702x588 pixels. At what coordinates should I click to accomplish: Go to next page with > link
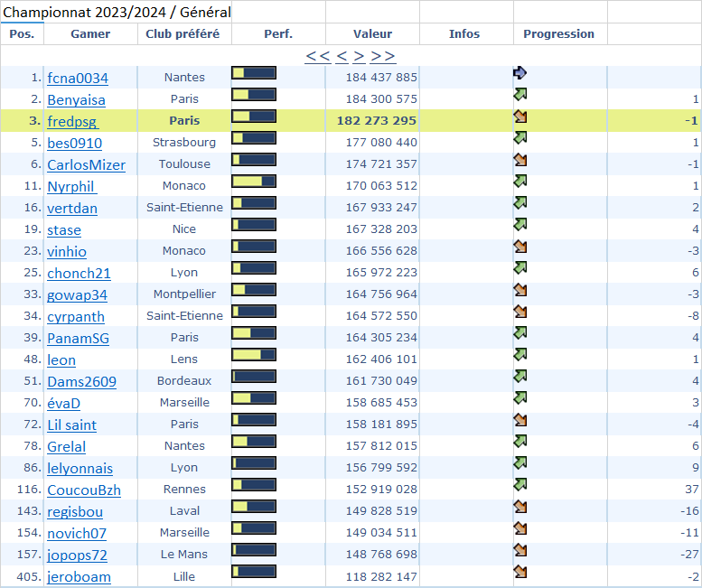pyautogui.click(x=359, y=56)
